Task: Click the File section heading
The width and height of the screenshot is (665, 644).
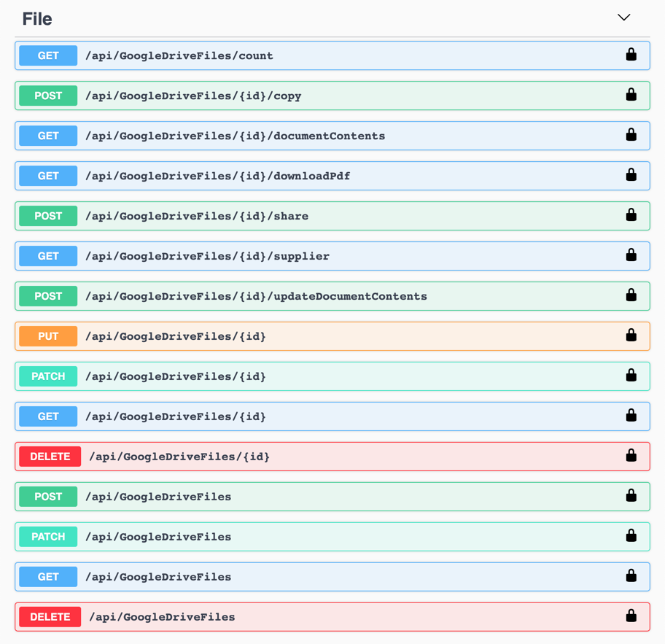Action: [37, 19]
